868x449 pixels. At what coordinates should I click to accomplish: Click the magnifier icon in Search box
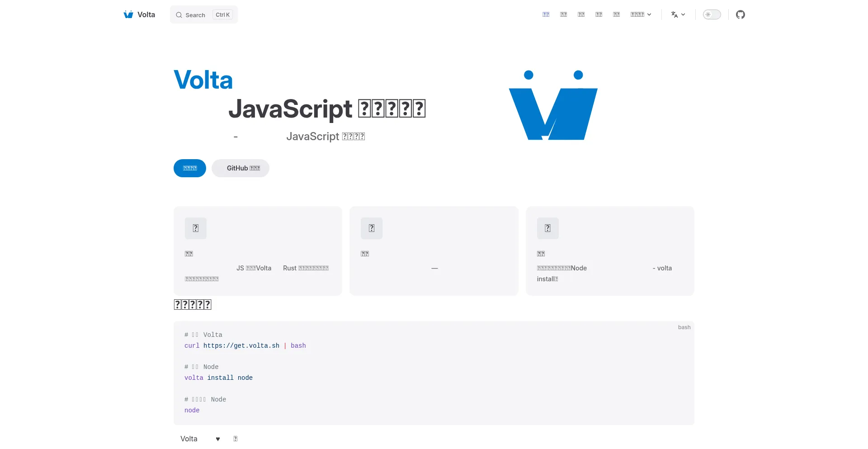(x=179, y=15)
